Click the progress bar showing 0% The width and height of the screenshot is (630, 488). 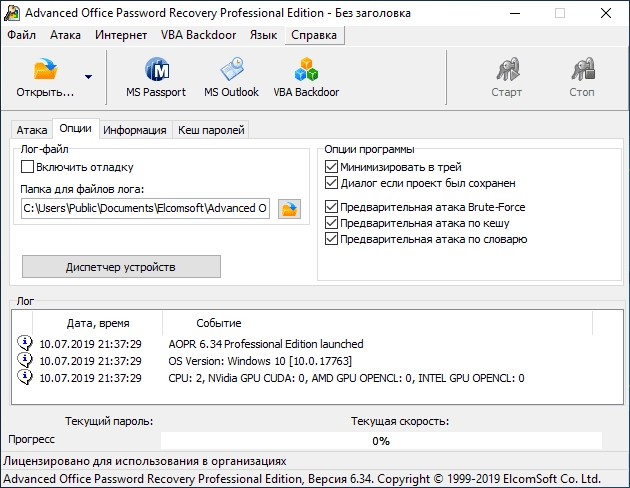[x=381, y=441]
